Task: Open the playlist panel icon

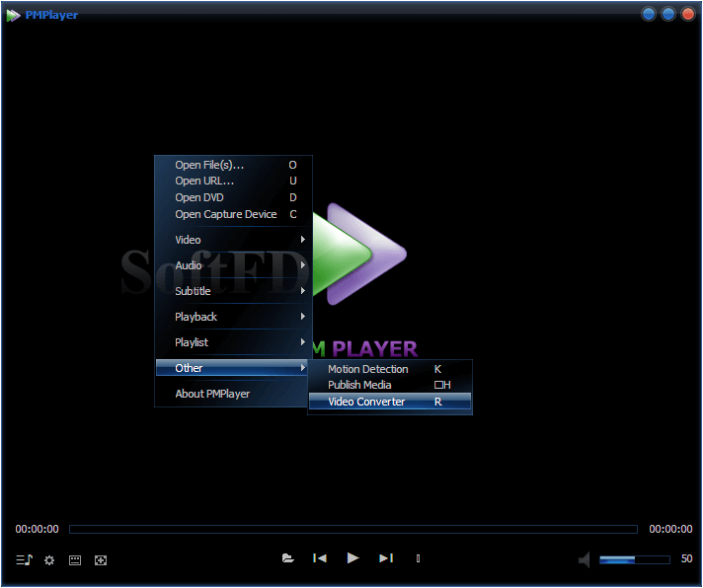Action: [25, 559]
